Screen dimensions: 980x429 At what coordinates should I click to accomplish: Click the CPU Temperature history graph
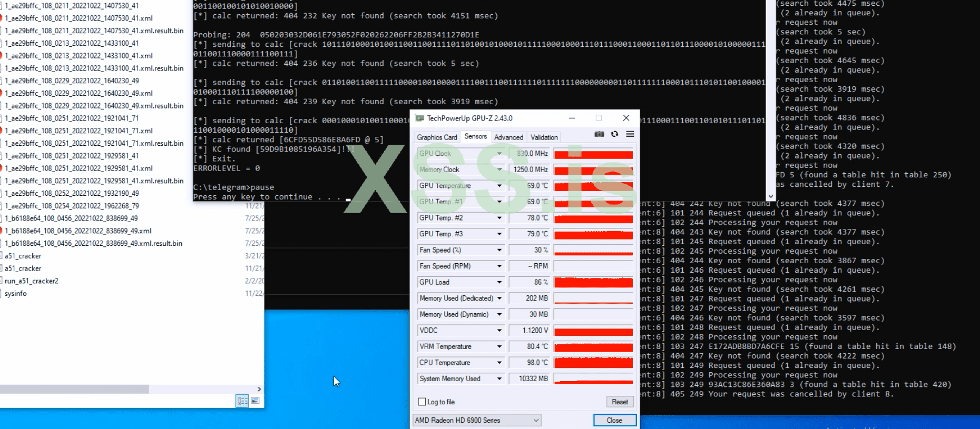click(x=593, y=363)
